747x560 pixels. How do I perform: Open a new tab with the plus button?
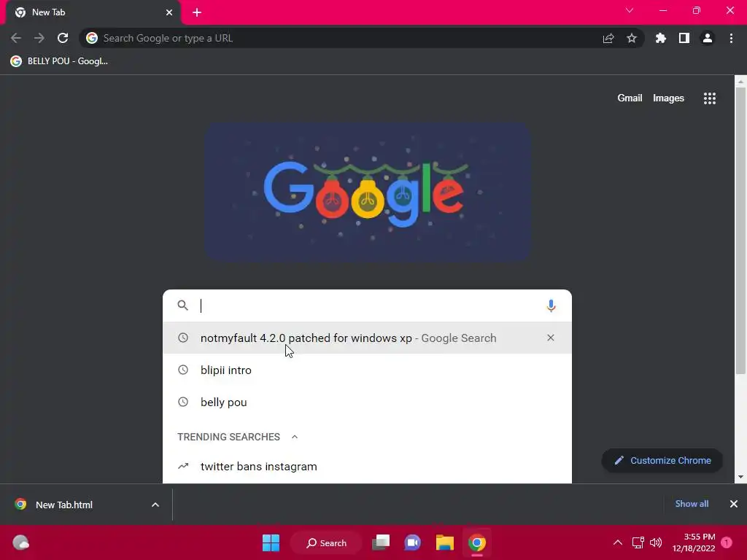tap(197, 12)
